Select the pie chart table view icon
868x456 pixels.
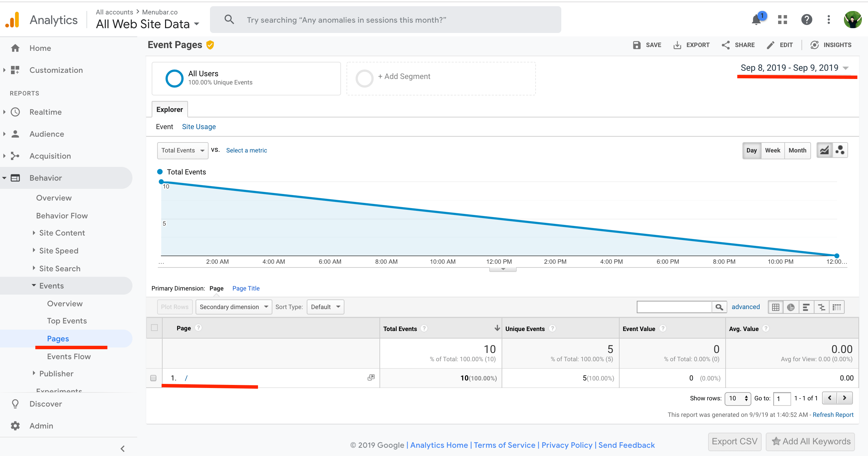(791, 307)
